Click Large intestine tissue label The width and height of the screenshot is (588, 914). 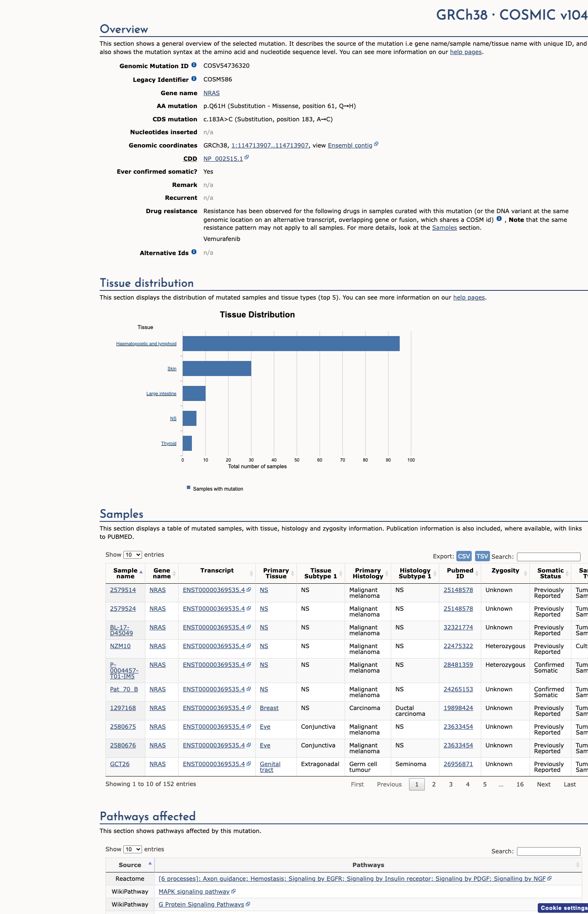click(x=161, y=393)
